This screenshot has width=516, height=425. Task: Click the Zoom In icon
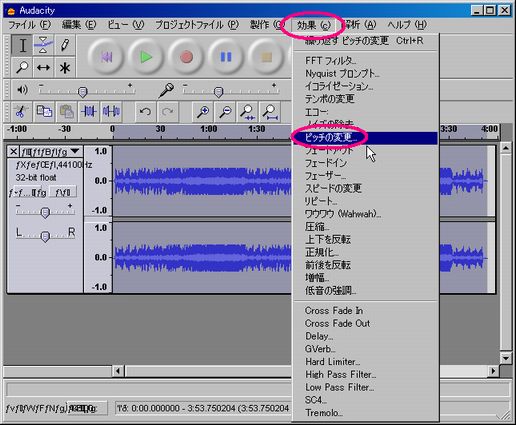(203, 112)
